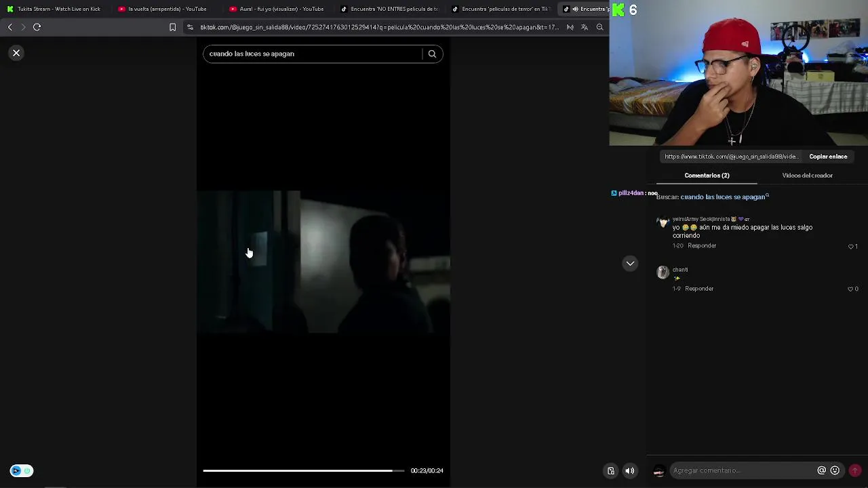Screen dimensions: 868x488
Task: Click the zoom magnifier icon in address bar
Action: click(x=599, y=27)
